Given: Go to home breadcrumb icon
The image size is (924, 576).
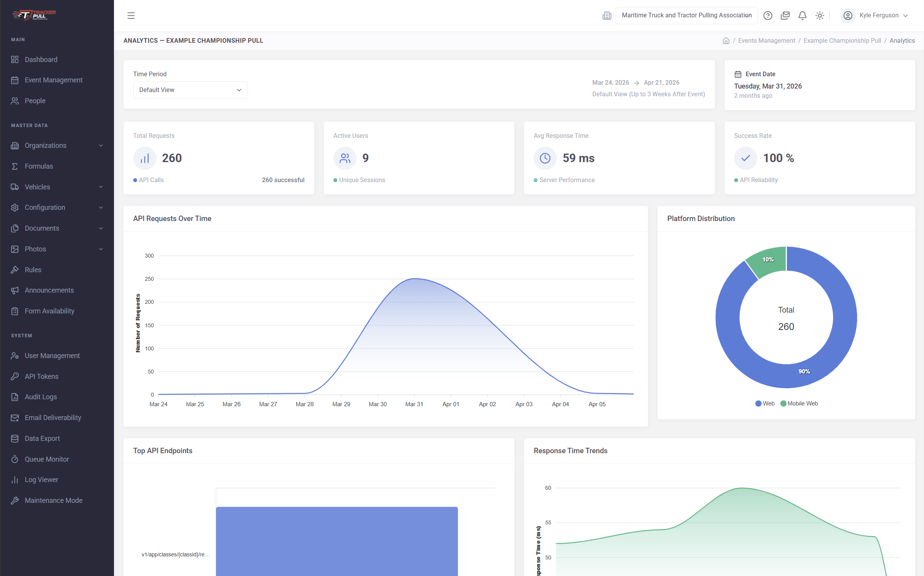Looking at the screenshot, I should coord(726,40).
